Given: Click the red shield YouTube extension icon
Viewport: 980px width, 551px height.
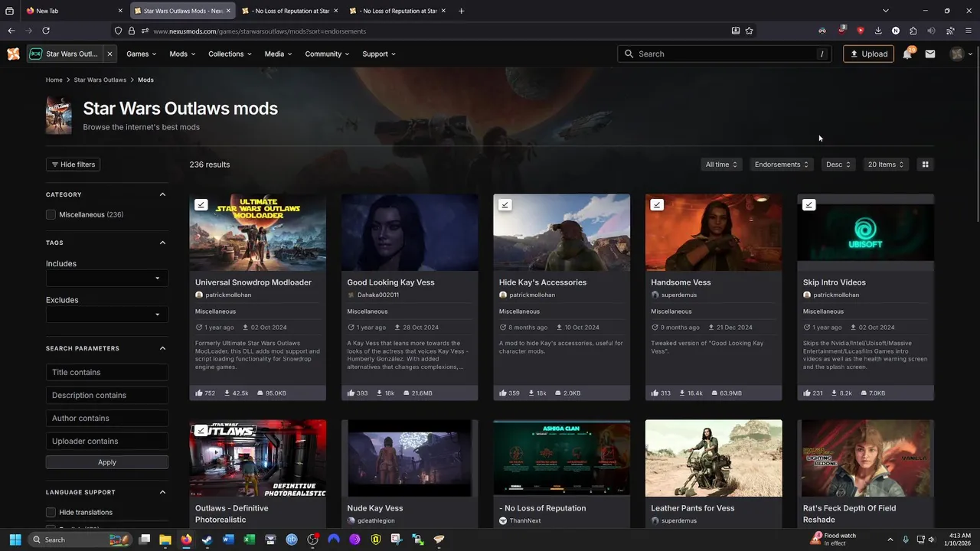Looking at the screenshot, I should 860,31.
